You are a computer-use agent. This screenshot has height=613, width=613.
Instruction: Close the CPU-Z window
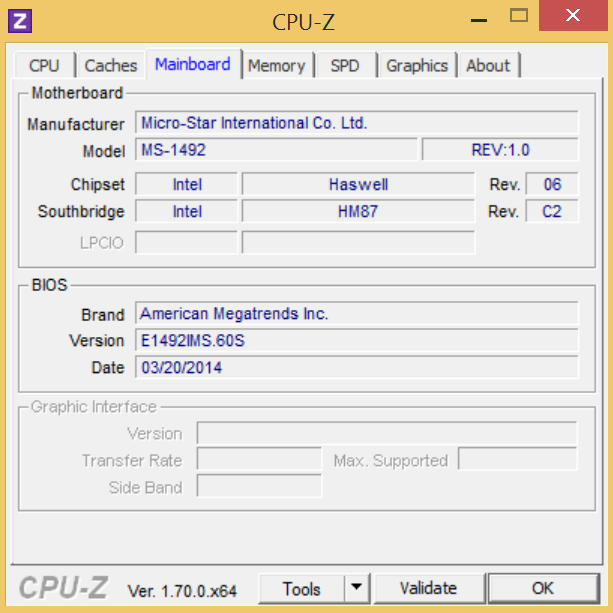coord(573,16)
